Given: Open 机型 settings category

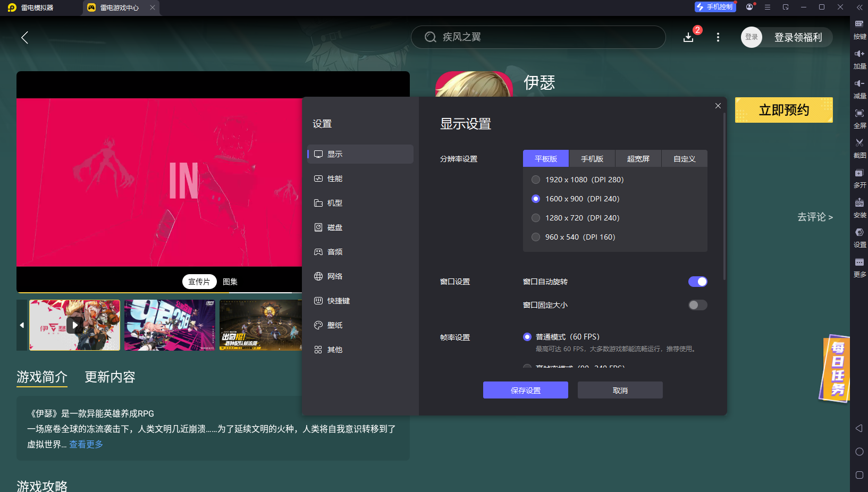Looking at the screenshot, I should 360,203.
